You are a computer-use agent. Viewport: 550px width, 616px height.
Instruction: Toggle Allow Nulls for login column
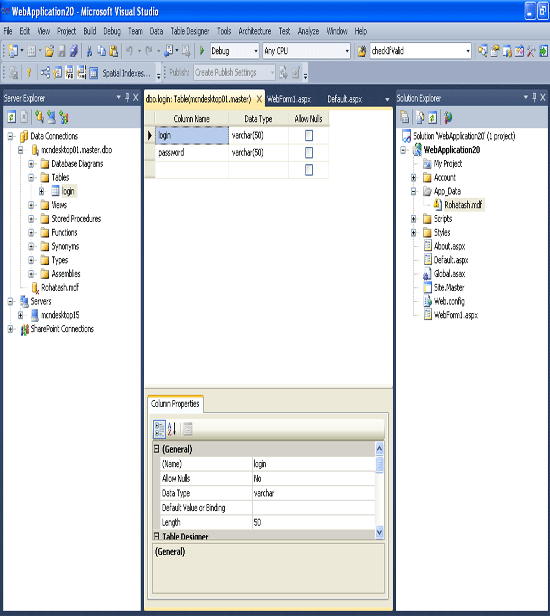point(309,136)
